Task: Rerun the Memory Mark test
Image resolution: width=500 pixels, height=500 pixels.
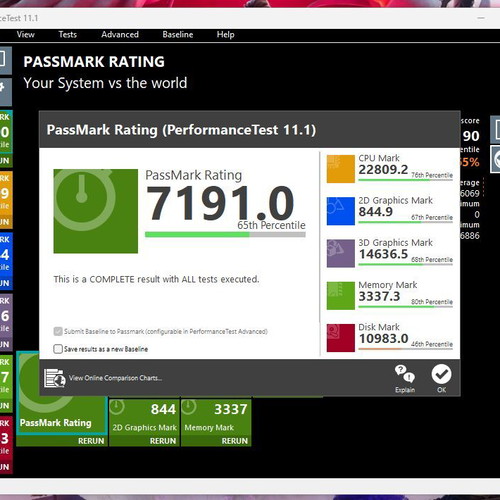Action: pos(235,441)
